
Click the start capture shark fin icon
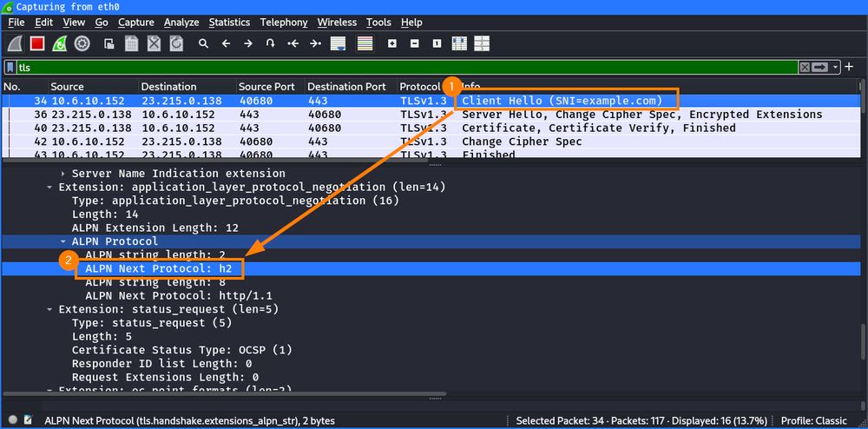click(15, 43)
